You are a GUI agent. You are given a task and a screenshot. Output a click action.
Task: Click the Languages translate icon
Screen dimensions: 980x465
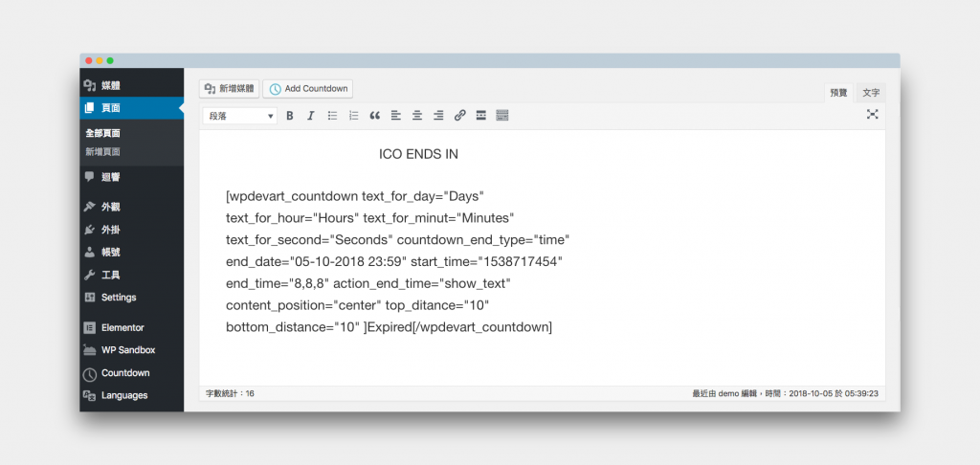click(90, 395)
